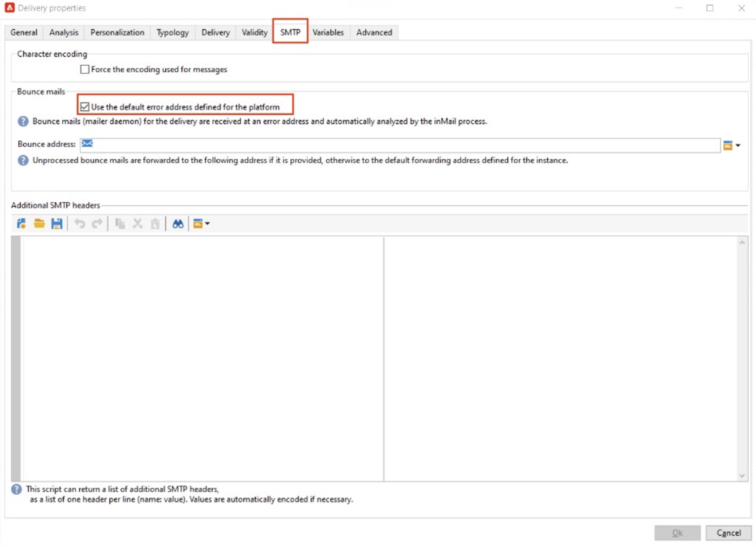
Task: Click the scissors cut icon
Action: tap(137, 224)
